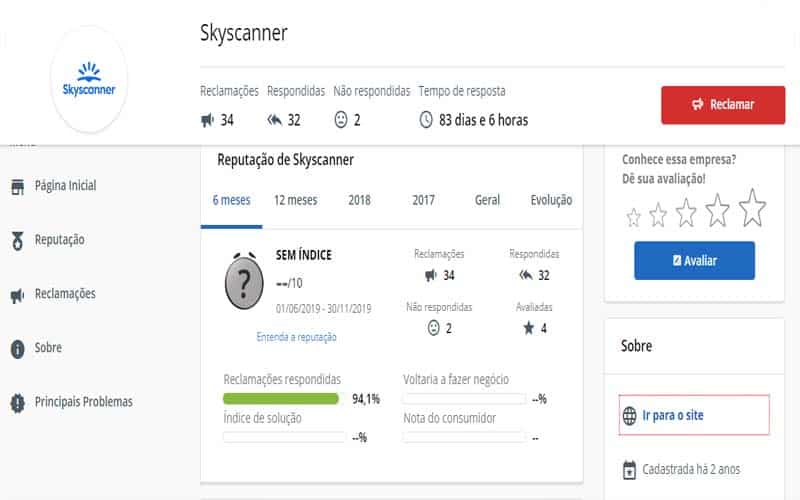
Task: Click the Nota do consumidor bar
Action: point(464,437)
